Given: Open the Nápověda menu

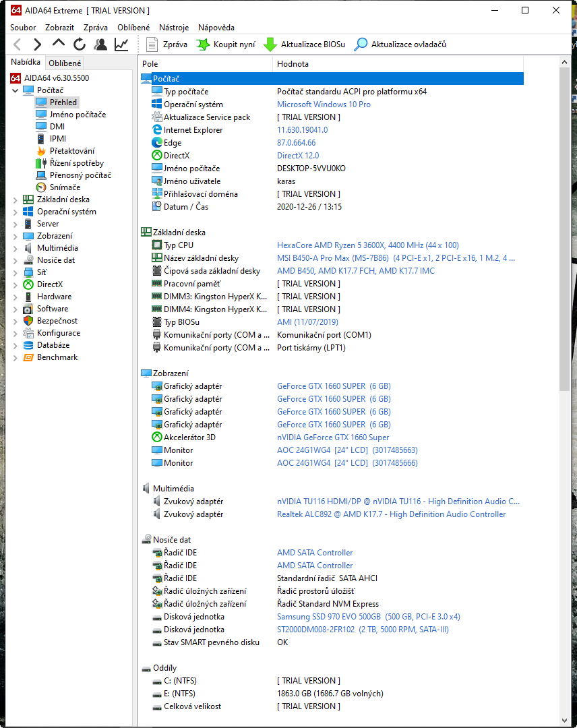Looking at the screenshot, I should pyautogui.click(x=216, y=28).
